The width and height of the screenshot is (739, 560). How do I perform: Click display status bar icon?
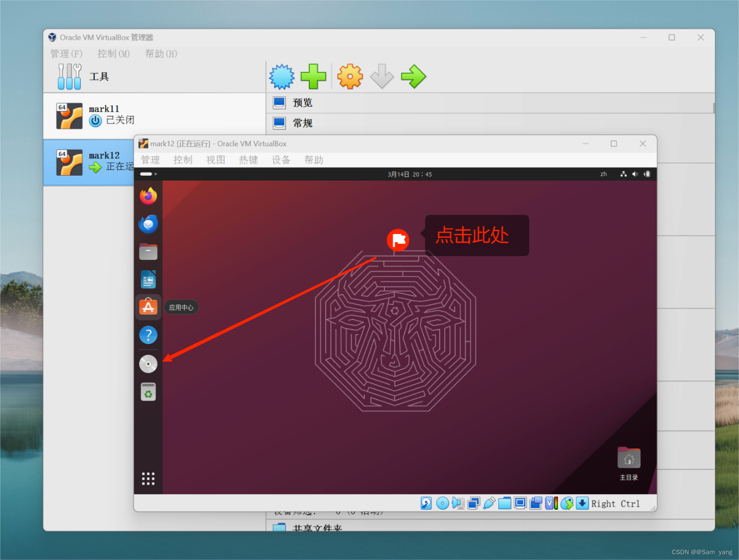pyautogui.click(x=520, y=503)
